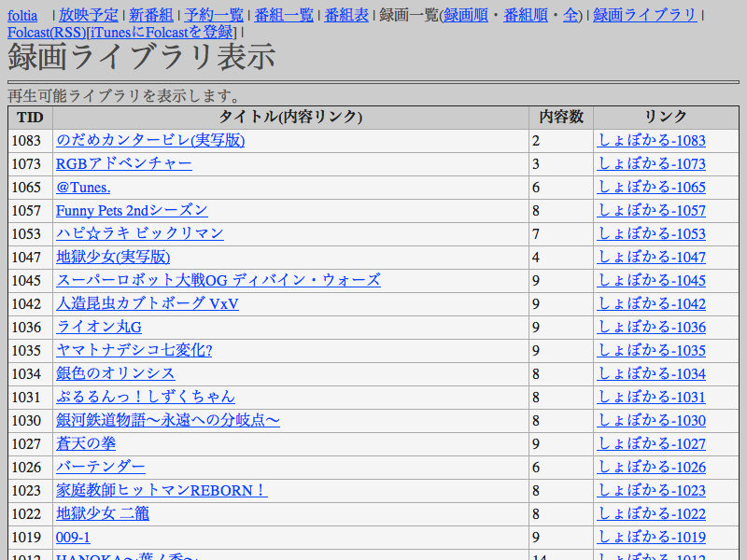The height and width of the screenshot is (560, 747).
Task: Open the foltia home link
Action: [x=22, y=15]
